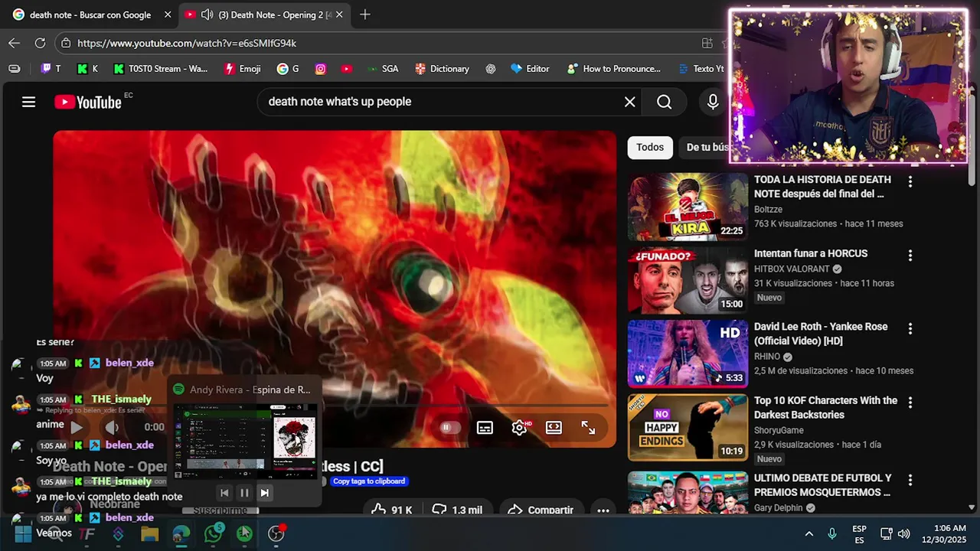
Task: Toggle the system tray microphone icon
Action: click(x=832, y=533)
